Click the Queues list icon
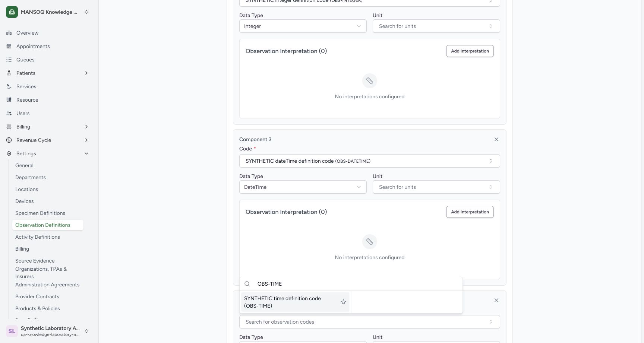The image size is (644, 343). coord(9,60)
